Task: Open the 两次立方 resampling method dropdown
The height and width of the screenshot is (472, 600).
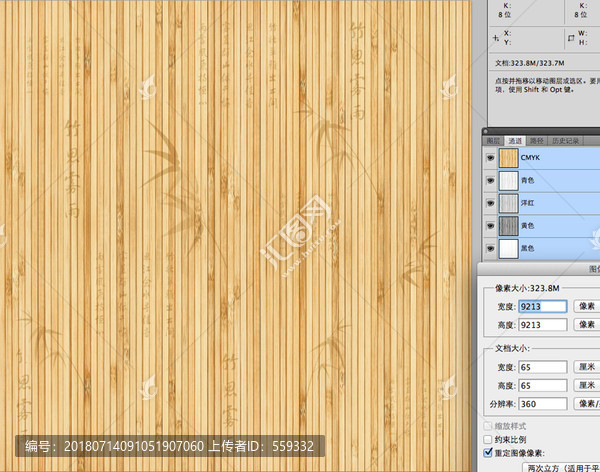Action: pyautogui.click(x=561, y=467)
